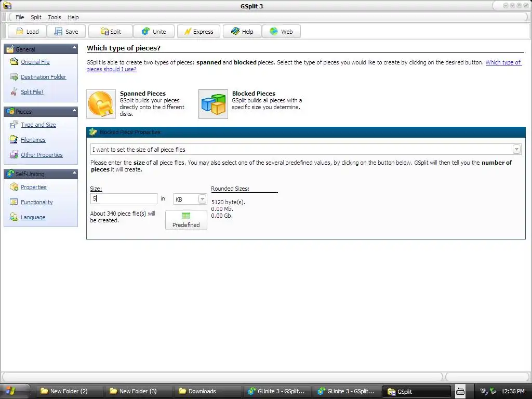
Task: Click the '5120 byte(s).' rounded size text
Action: 228,202
